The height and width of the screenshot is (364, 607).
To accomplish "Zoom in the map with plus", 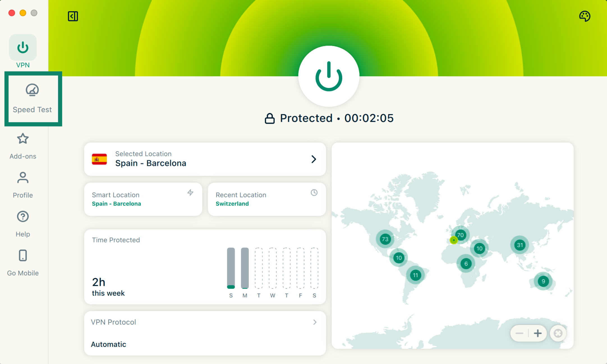I will coord(538,333).
